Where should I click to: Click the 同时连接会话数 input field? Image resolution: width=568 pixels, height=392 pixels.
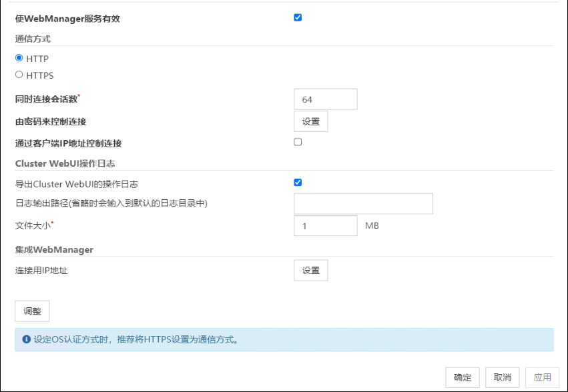(325, 99)
